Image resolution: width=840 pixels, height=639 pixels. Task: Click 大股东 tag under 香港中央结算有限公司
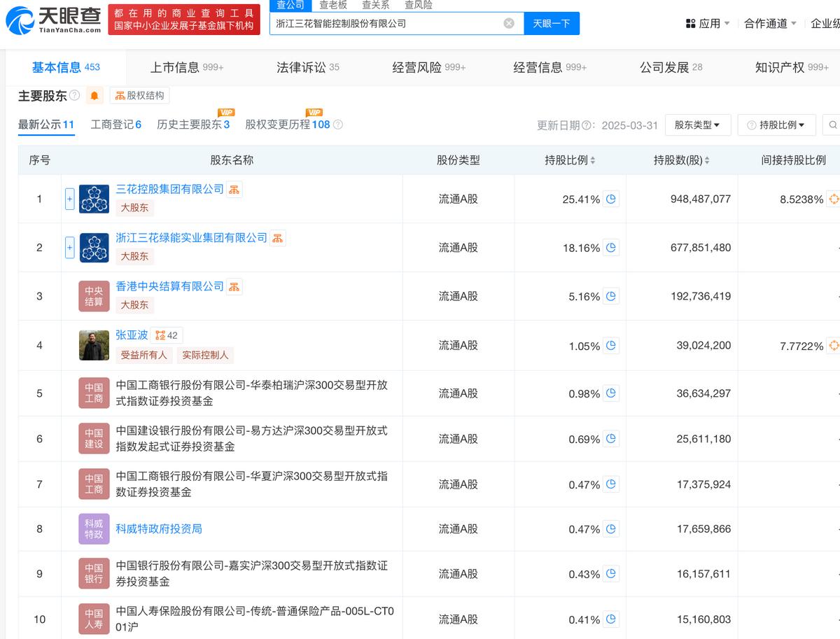click(134, 305)
